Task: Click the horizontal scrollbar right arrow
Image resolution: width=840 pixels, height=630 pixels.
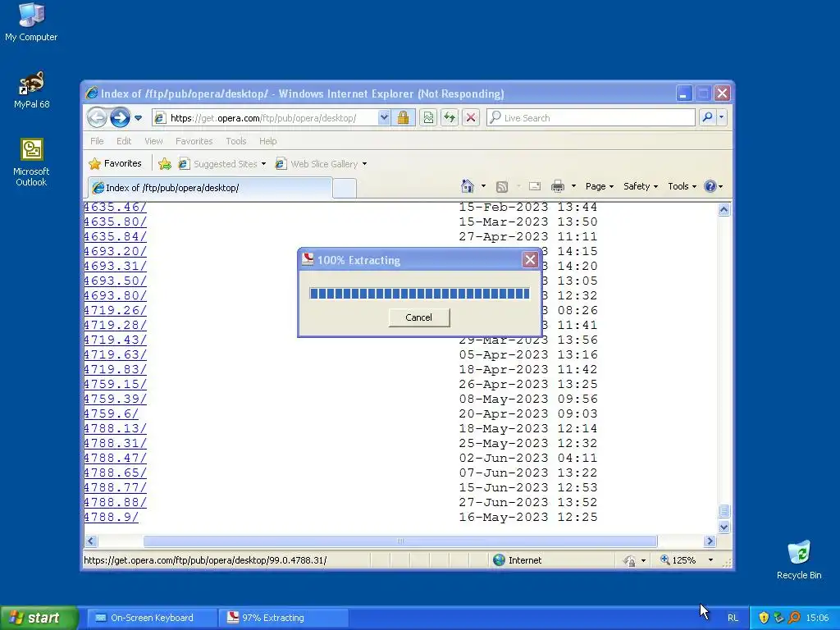Action: tap(710, 541)
